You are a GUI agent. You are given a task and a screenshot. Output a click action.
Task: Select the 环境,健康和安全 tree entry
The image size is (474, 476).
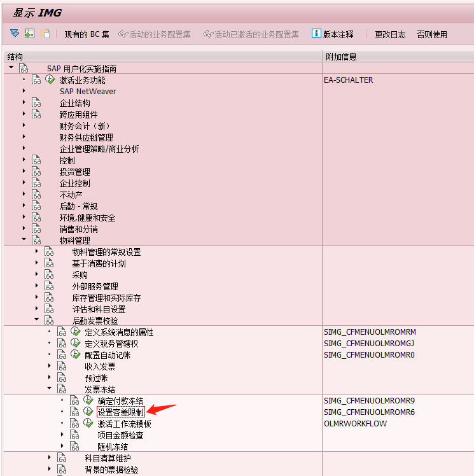[87, 218]
